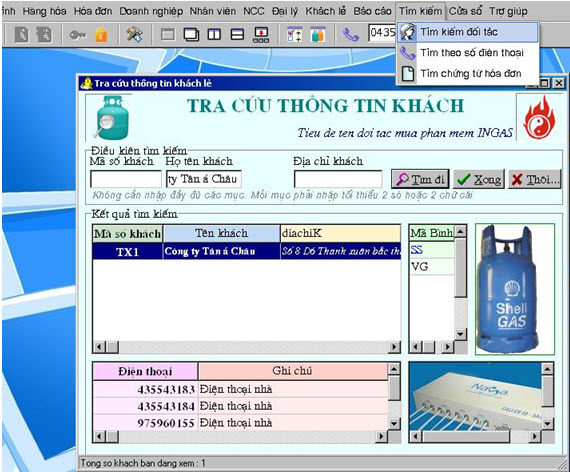The height and width of the screenshot is (472, 570).
Task: Click the Naga caller ID device image
Action: (475, 396)
